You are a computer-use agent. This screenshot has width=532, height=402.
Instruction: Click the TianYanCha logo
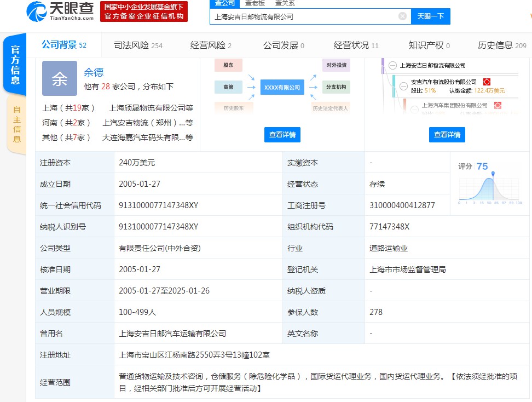pos(60,12)
